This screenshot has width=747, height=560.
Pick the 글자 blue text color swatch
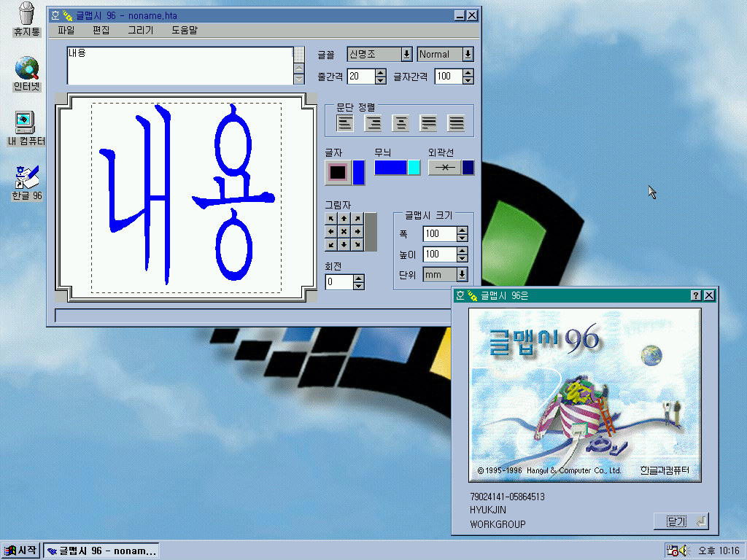pyautogui.click(x=358, y=172)
